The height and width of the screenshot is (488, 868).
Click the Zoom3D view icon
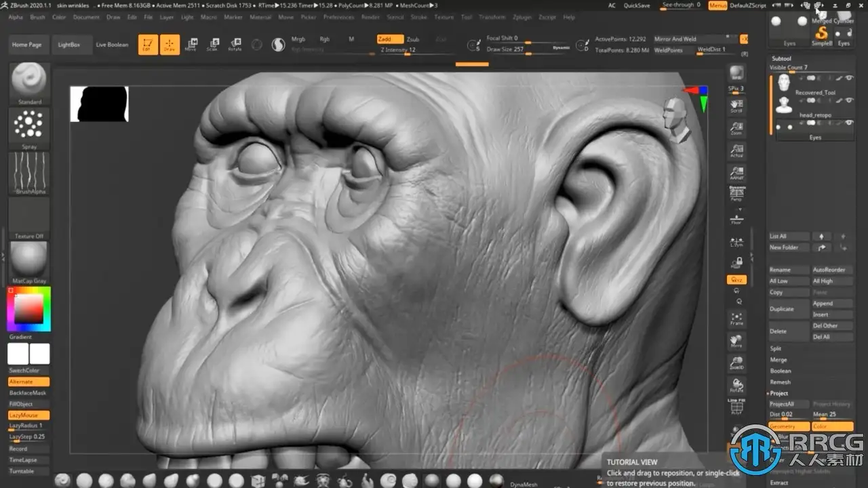click(x=736, y=363)
